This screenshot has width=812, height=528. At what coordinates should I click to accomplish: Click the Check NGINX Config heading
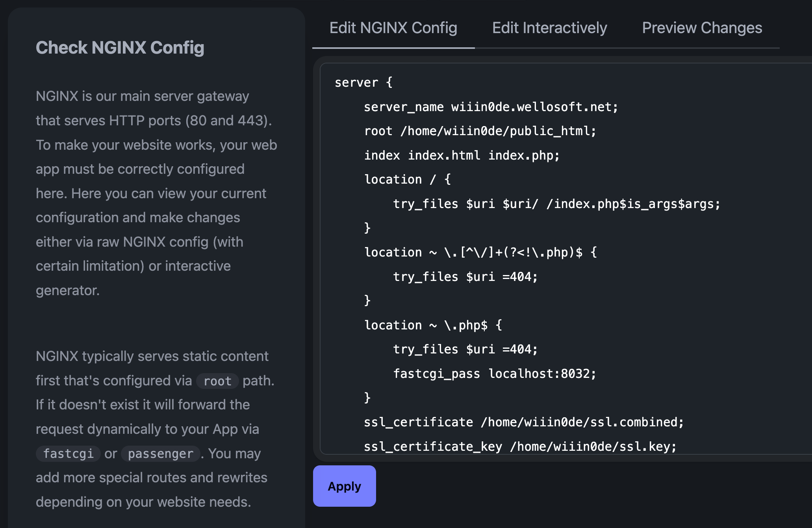click(120, 48)
